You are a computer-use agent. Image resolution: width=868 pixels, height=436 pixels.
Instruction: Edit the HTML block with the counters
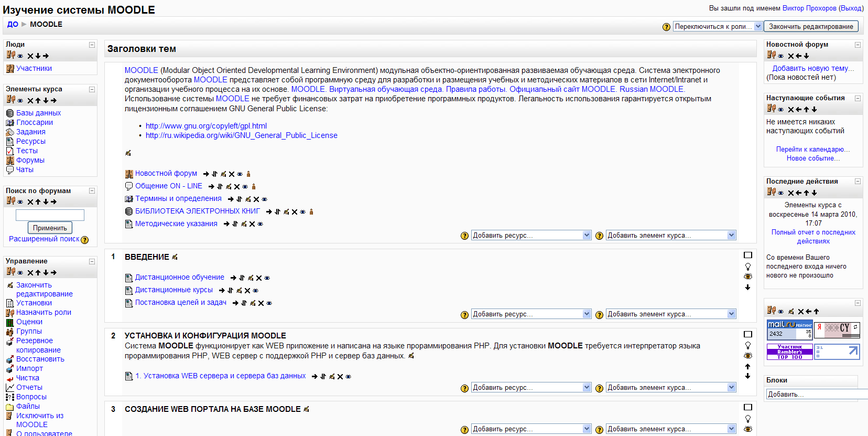[x=791, y=311]
